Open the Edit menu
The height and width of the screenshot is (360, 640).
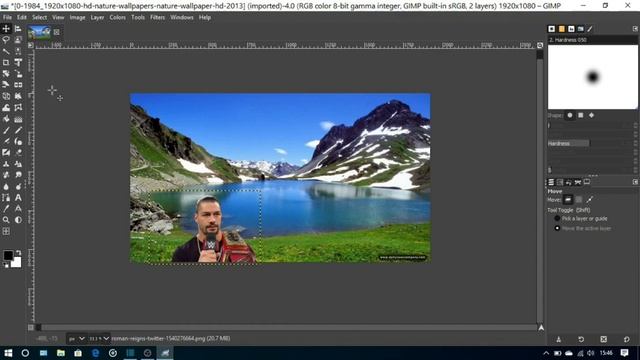(22, 18)
